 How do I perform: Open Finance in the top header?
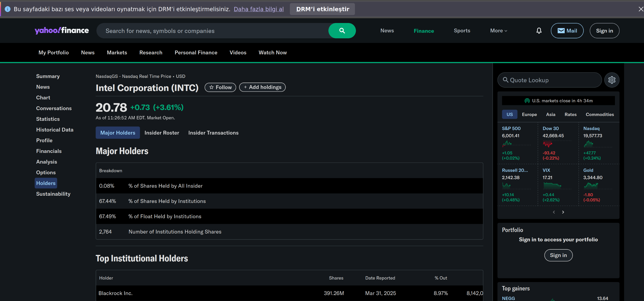(424, 31)
